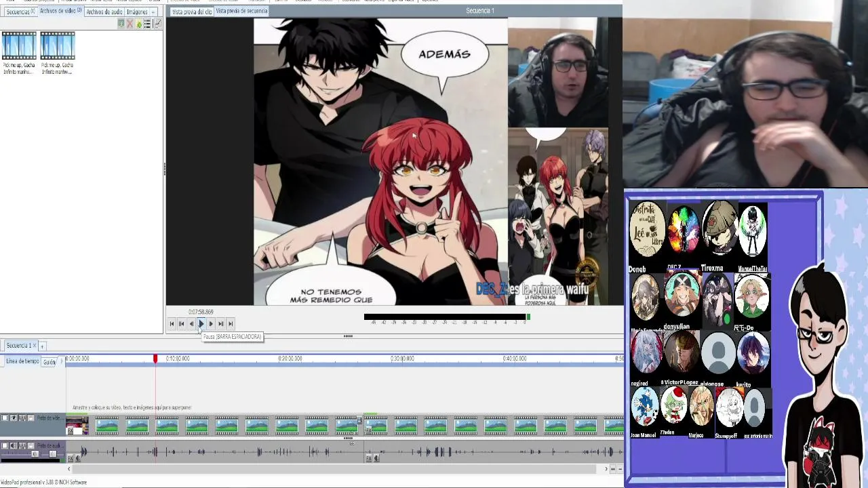Switch to Vista previa del clip tab
The height and width of the screenshot is (488, 868).
click(x=191, y=12)
